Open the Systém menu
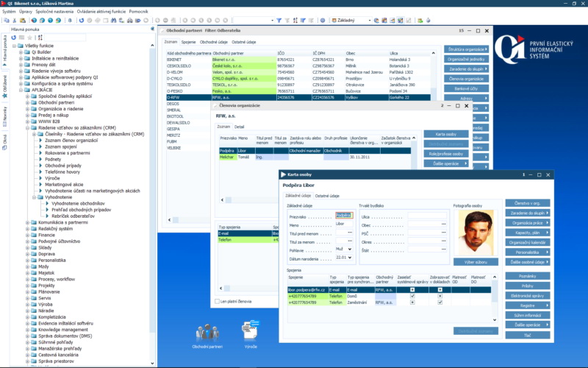The image size is (588, 368). [9, 12]
